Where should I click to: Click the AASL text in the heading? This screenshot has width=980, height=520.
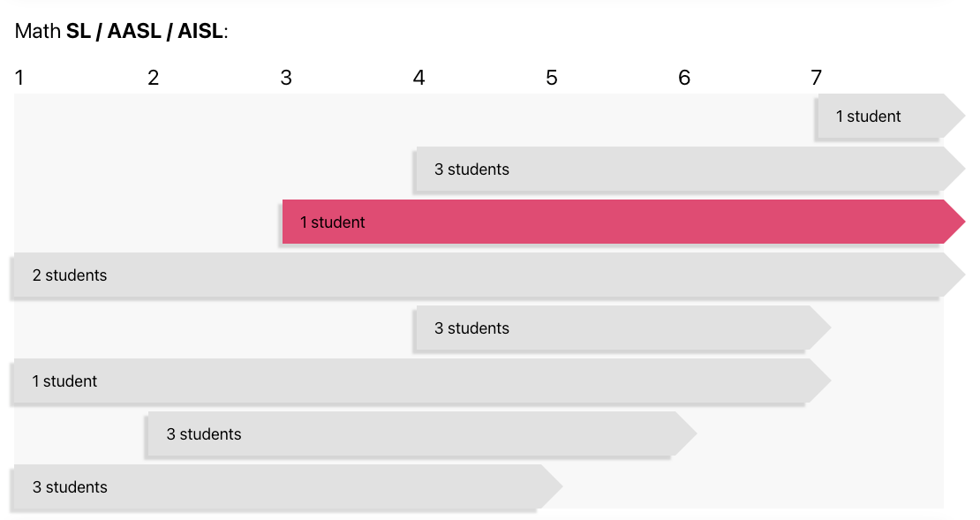click(x=134, y=31)
